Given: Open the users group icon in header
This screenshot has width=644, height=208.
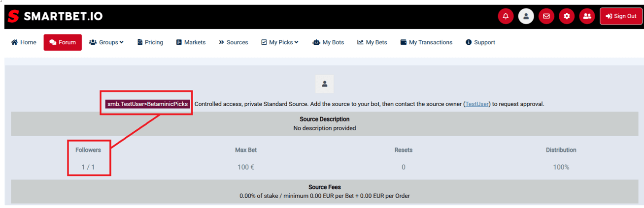Looking at the screenshot, I should (x=587, y=16).
